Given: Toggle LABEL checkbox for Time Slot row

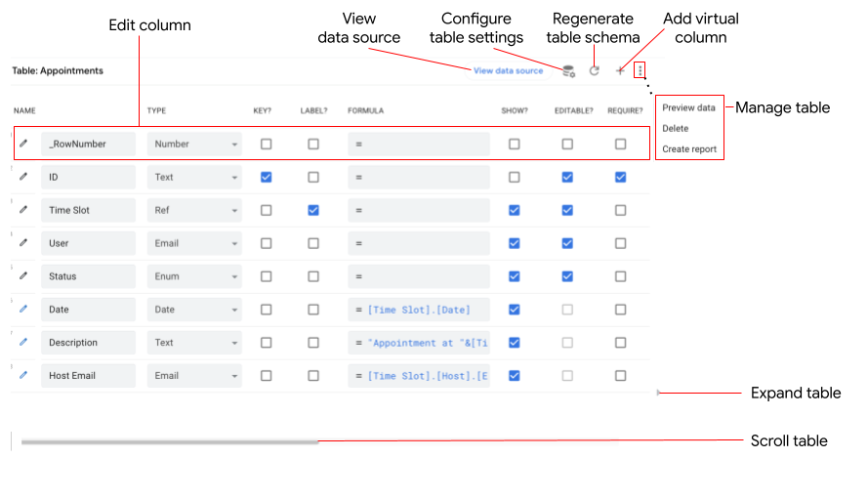Looking at the screenshot, I should (x=313, y=210).
